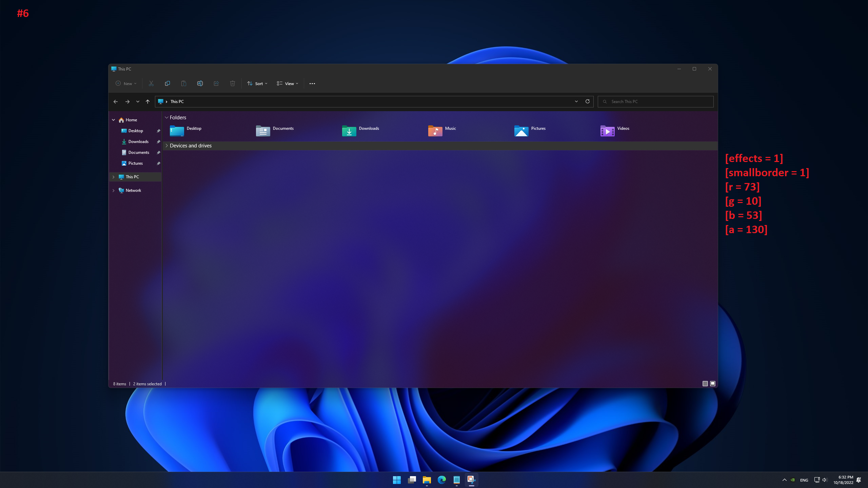Click the Delete trash icon
Viewport: 868px width, 488px height.
pos(233,83)
